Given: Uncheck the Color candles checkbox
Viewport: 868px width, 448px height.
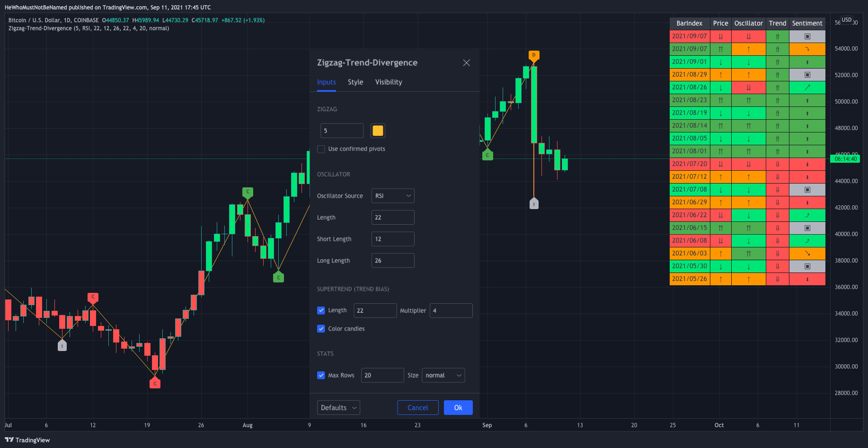Looking at the screenshot, I should tap(321, 329).
